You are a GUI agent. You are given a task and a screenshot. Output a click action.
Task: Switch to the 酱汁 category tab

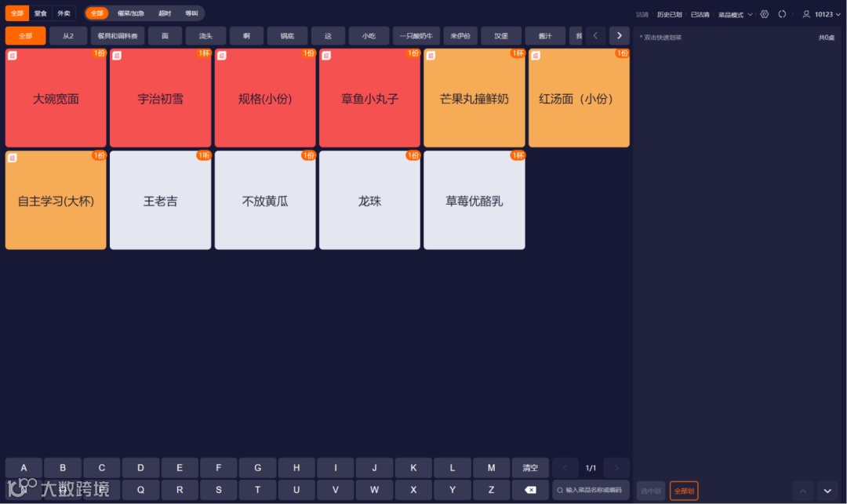545,35
